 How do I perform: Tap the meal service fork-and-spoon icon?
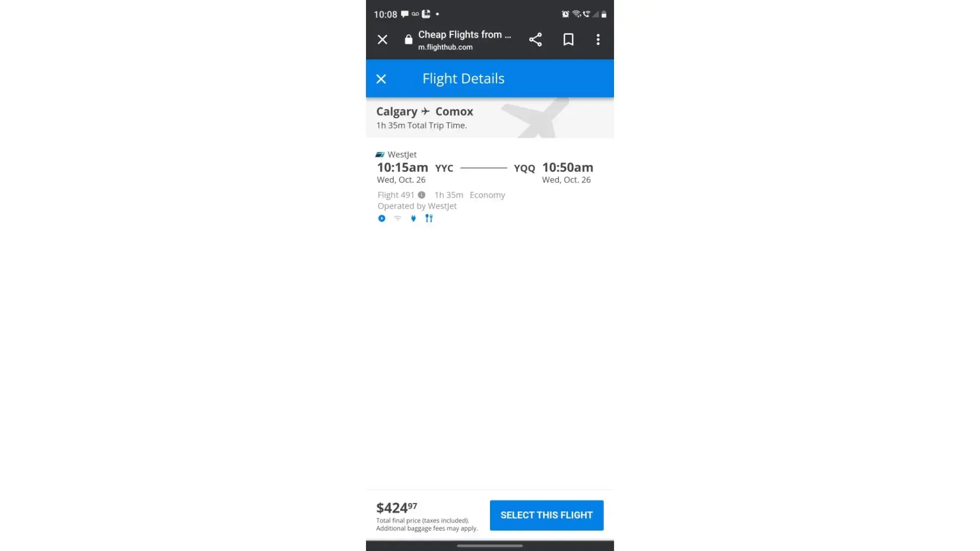tap(429, 218)
